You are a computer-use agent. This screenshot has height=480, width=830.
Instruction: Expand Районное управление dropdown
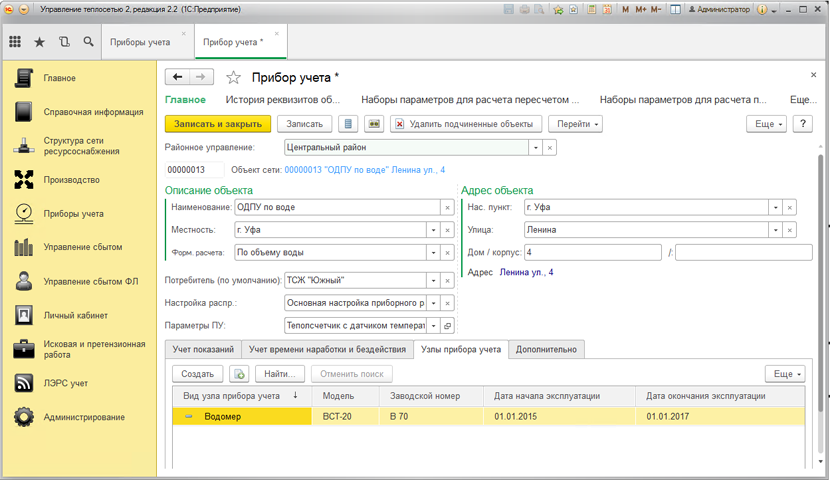point(535,147)
